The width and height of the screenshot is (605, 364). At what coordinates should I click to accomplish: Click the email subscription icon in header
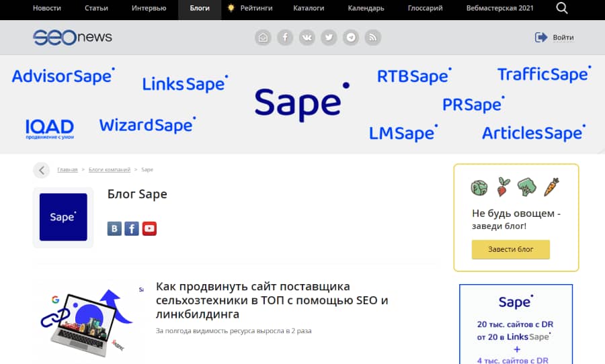click(x=263, y=38)
